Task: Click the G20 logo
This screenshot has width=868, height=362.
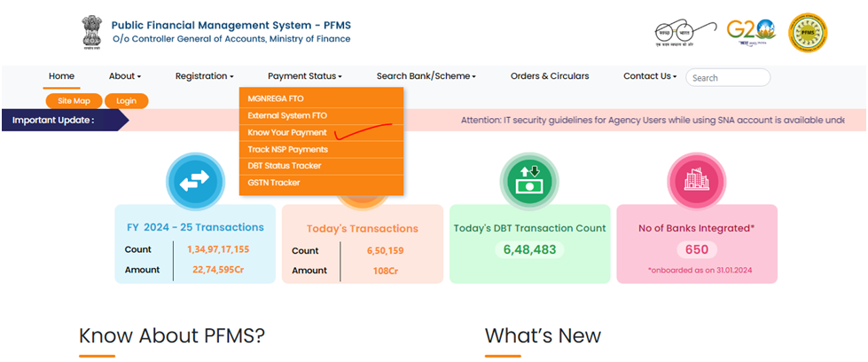Action: point(751,33)
